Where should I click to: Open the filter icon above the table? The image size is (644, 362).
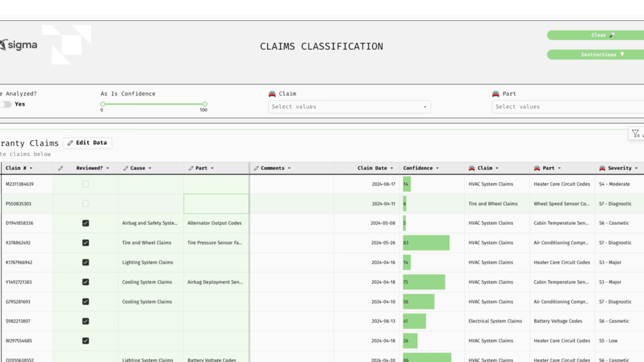pyautogui.click(x=635, y=134)
